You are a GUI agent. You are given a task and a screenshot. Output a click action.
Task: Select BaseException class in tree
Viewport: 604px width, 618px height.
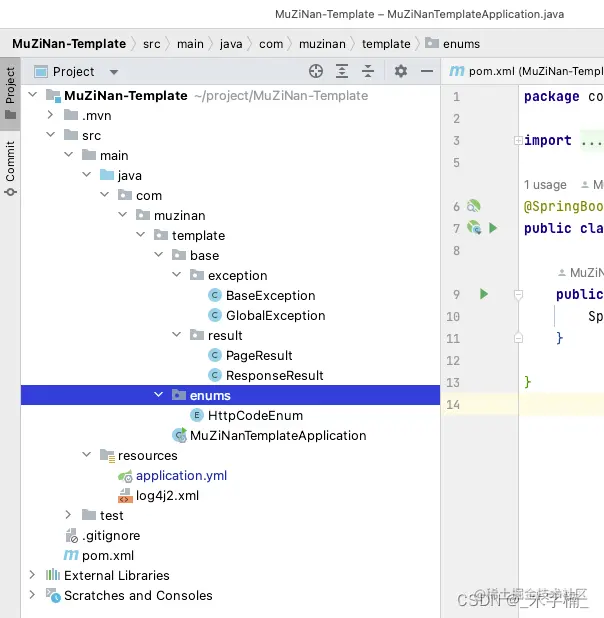[x=270, y=295]
